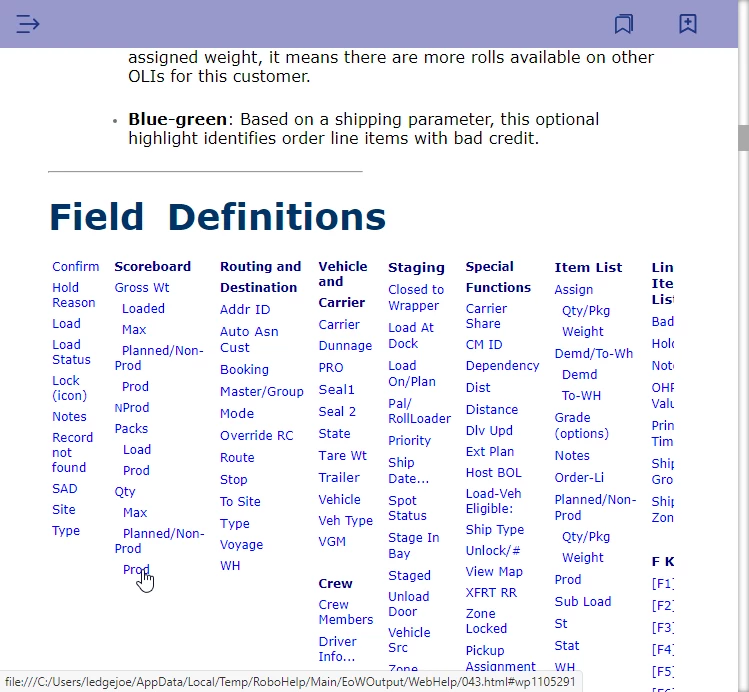Click the vertical scrollbar thumb

(x=743, y=138)
